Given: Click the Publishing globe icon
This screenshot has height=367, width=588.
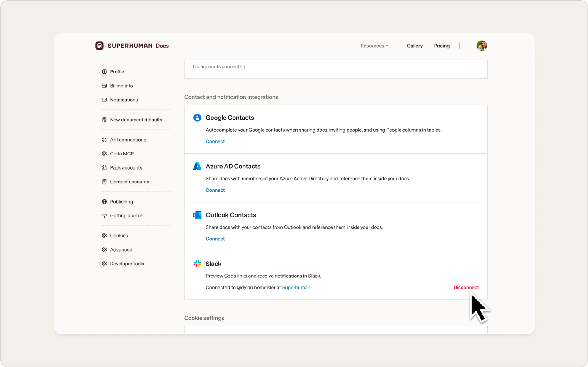Looking at the screenshot, I should (x=104, y=202).
